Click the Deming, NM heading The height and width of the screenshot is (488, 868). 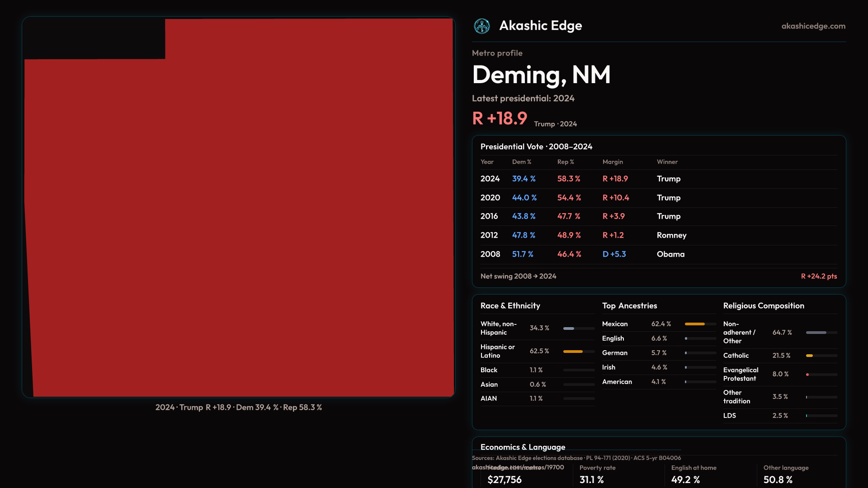pyautogui.click(x=541, y=75)
